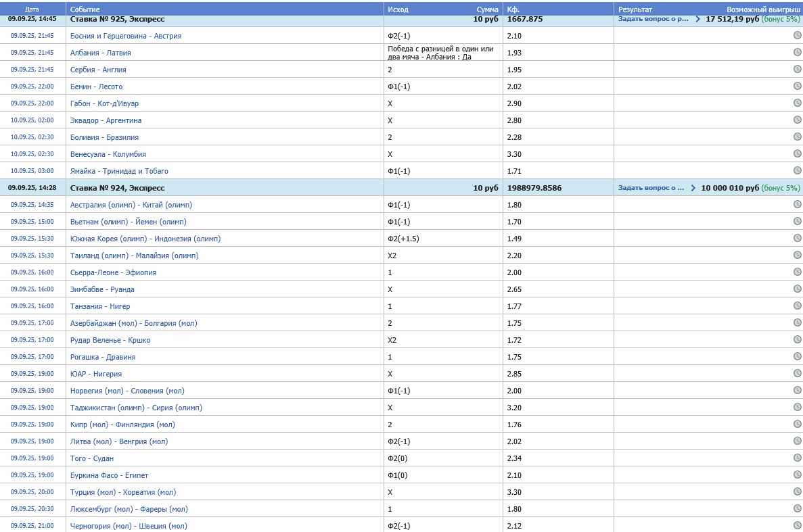Click the clock status icon for Эквадор - Аргентина
This screenshot has width=803, height=532.
pos(797,120)
